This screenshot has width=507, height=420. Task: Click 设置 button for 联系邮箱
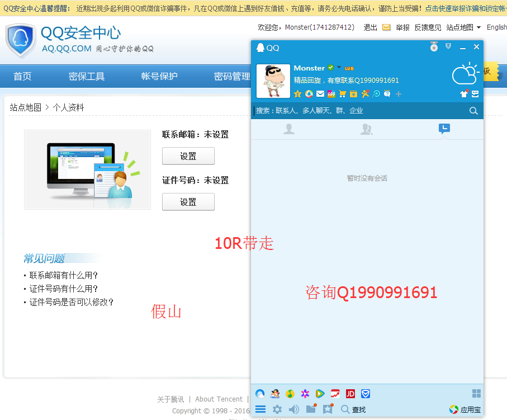pyautogui.click(x=188, y=156)
